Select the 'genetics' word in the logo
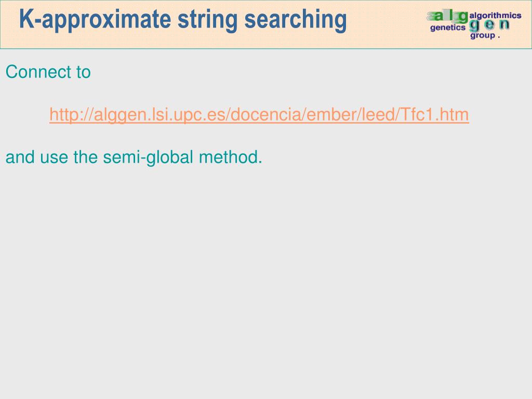532x399 pixels. tap(448, 28)
